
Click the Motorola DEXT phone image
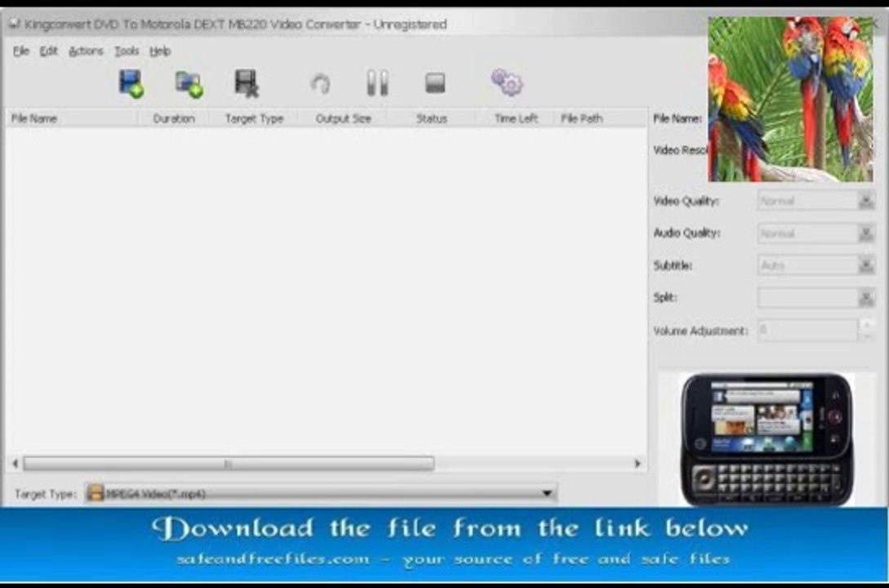pyautogui.click(x=766, y=439)
